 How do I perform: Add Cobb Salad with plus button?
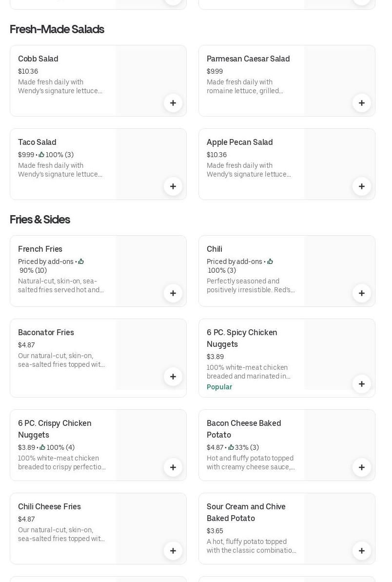pos(173,103)
